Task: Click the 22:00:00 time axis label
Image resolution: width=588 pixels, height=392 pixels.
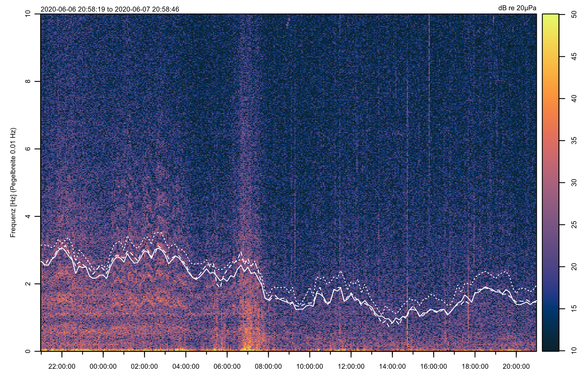Action: [x=62, y=366]
